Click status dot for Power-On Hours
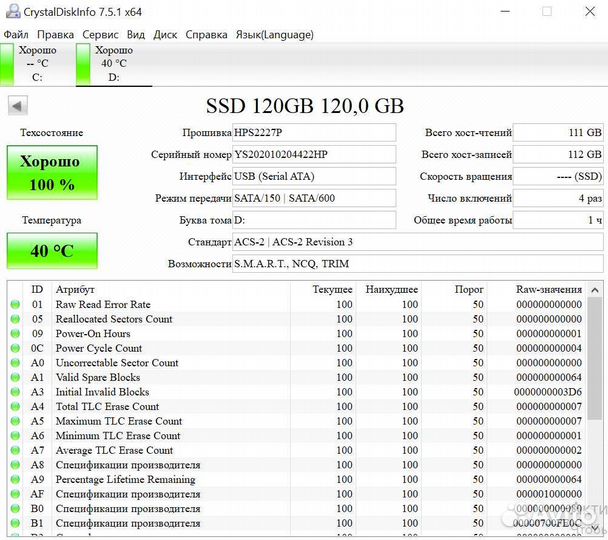Image resolution: width=608 pixels, height=540 pixels. [15, 334]
